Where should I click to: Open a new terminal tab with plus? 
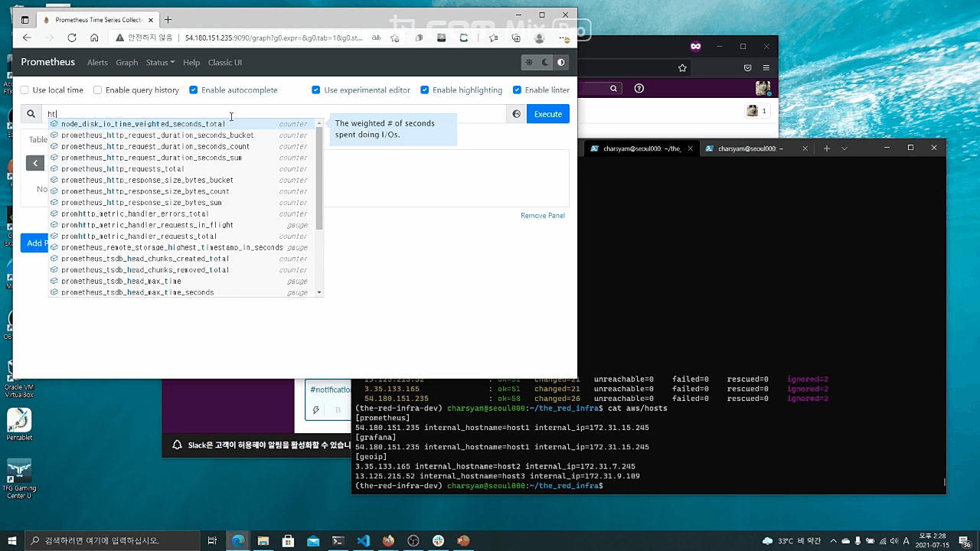click(x=827, y=148)
